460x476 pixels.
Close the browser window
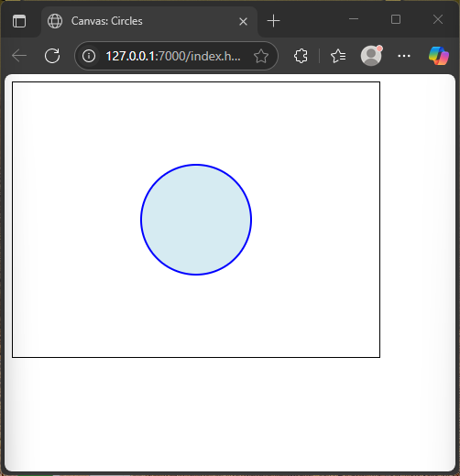(438, 19)
